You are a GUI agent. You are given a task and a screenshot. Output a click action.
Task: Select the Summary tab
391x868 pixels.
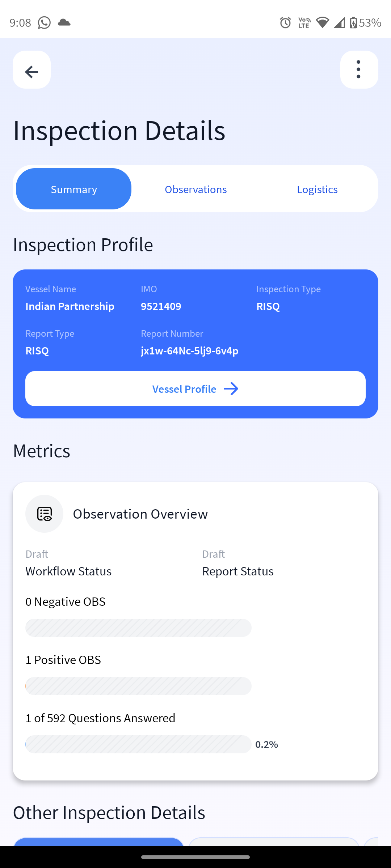point(74,189)
